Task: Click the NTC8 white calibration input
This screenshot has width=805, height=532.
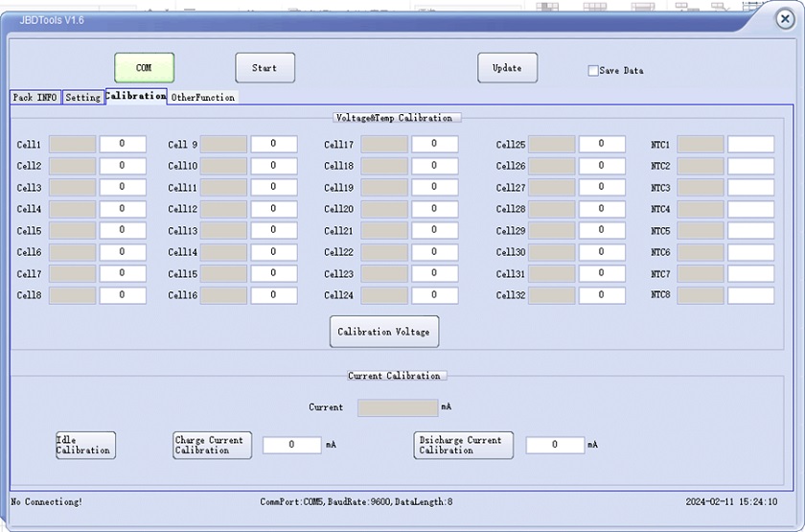Action: pos(751,295)
